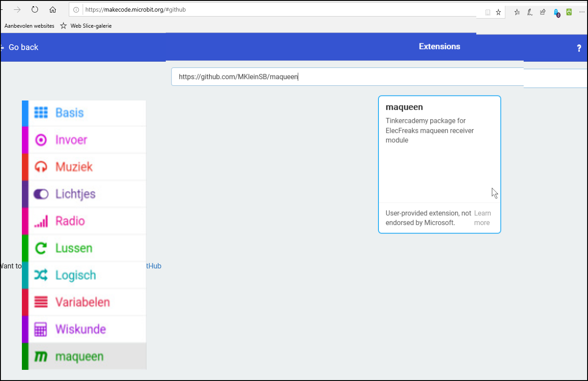The image size is (588, 381).
Task: Click the 'User-provided extension' notice text
Action: pos(428,218)
